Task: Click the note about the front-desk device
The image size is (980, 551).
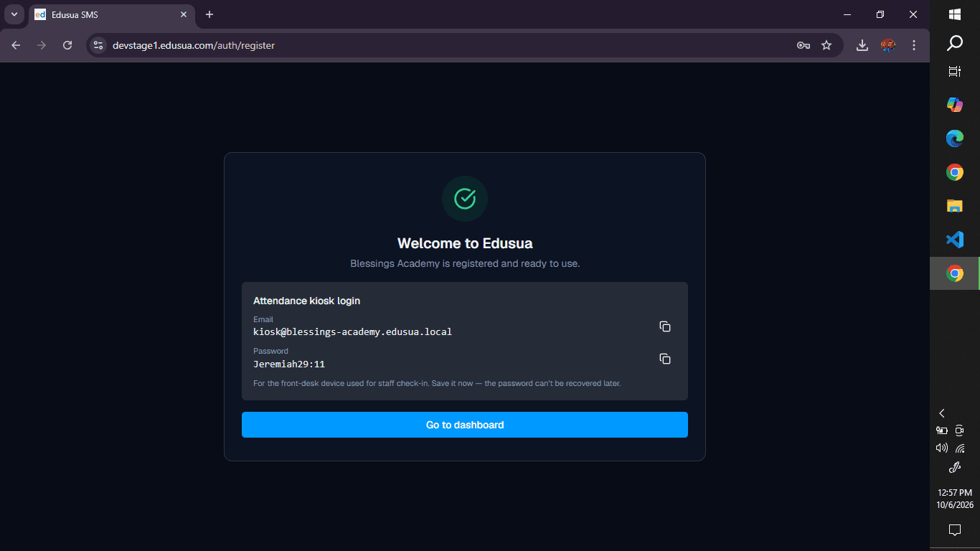Action: pos(437,383)
